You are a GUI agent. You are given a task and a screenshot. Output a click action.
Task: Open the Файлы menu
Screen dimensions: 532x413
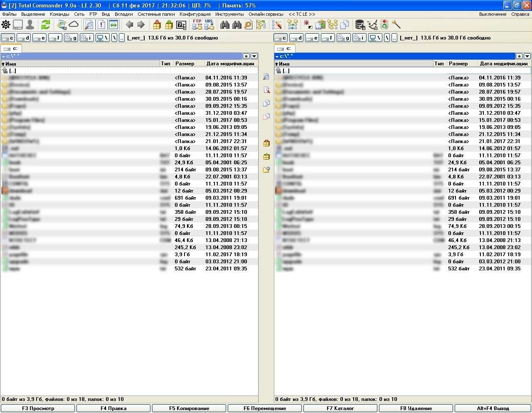[10, 14]
